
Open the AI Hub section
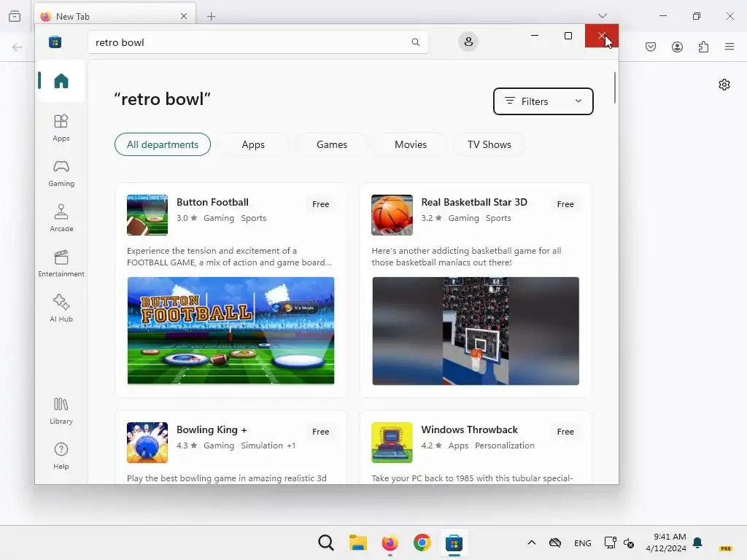tap(61, 308)
